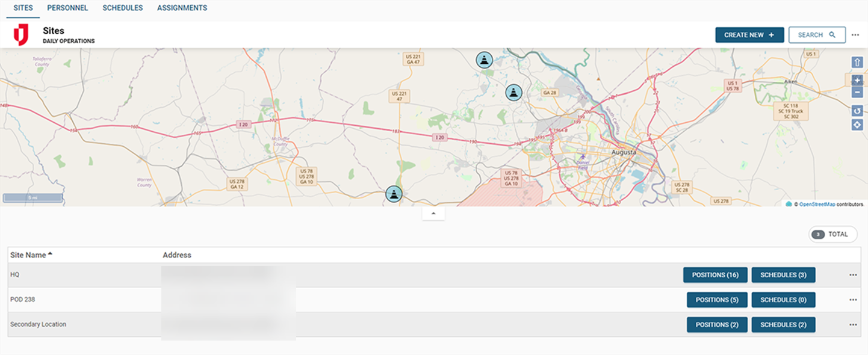
Task: Open the page-level more options ellipsis
Action: [855, 35]
